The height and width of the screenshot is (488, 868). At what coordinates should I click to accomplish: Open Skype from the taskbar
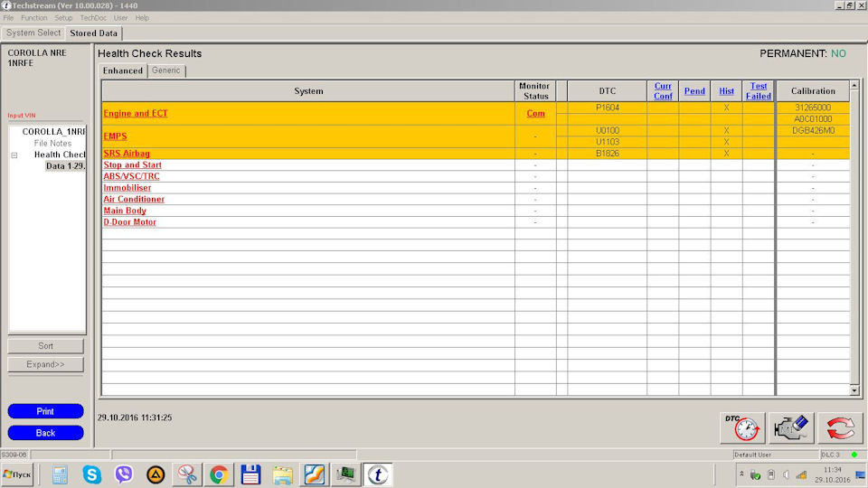92,474
